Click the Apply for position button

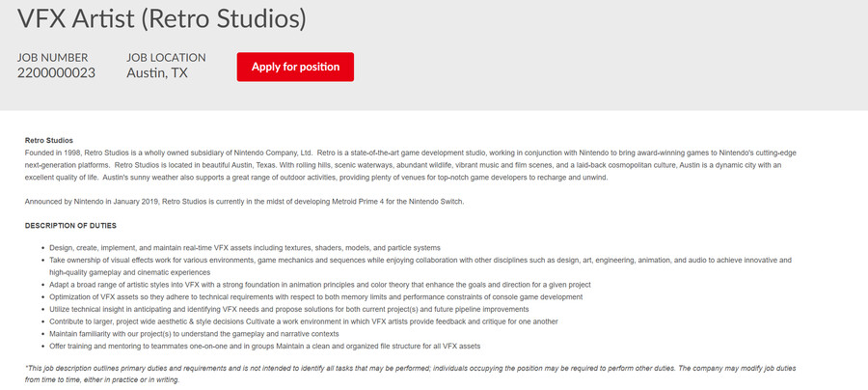click(x=295, y=67)
